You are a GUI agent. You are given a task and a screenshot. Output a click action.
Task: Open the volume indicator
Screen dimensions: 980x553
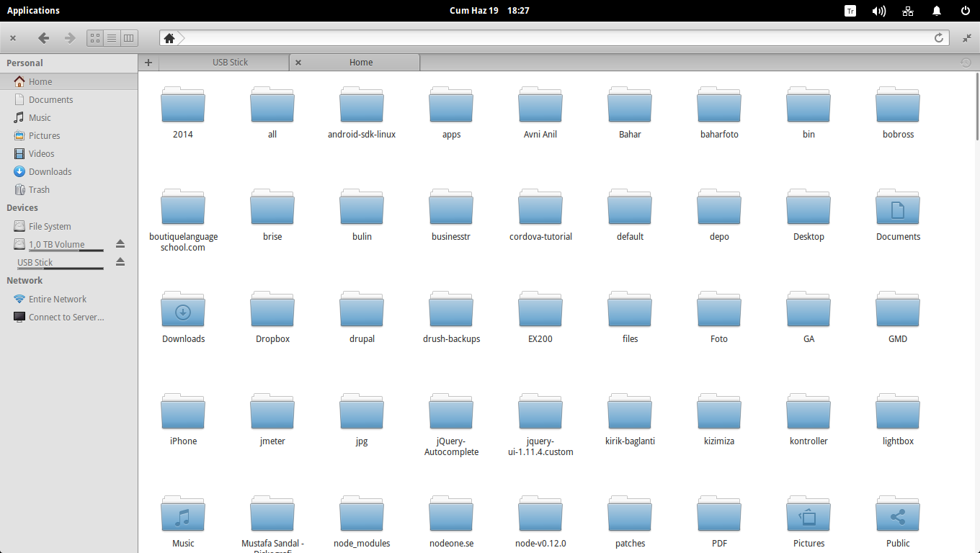[878, 10]
